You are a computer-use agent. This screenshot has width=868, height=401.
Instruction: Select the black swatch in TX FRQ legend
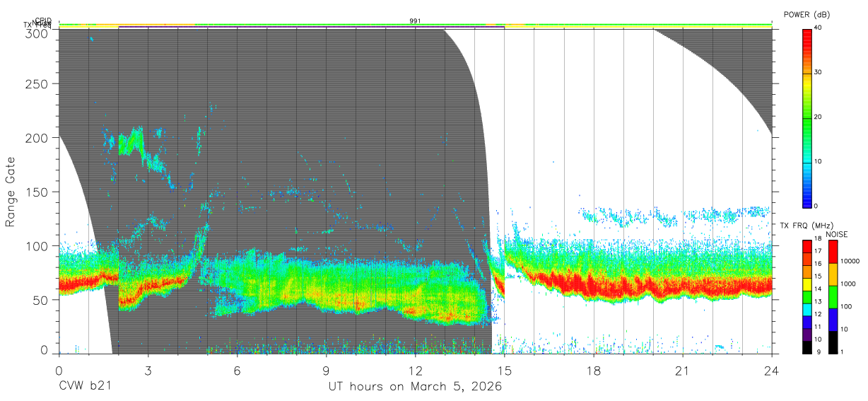[807, 347]
